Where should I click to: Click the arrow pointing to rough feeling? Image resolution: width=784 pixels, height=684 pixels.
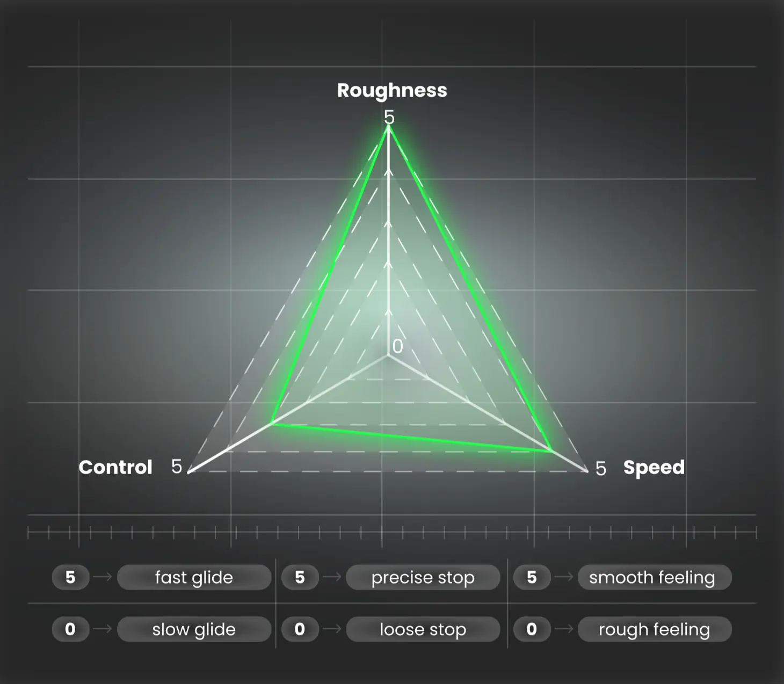(564, 629)
